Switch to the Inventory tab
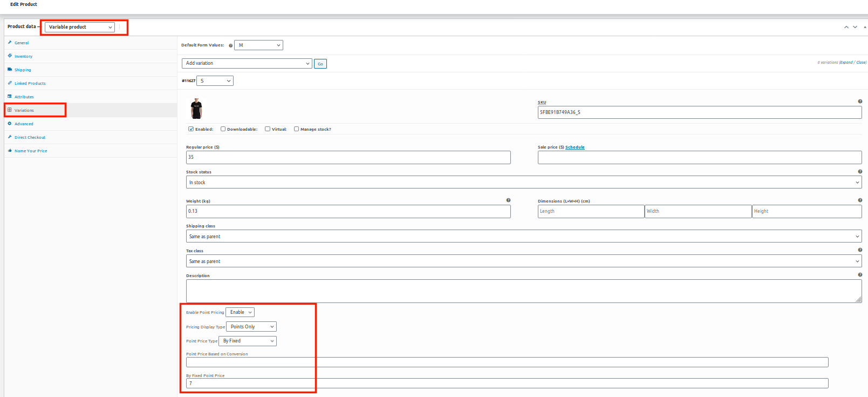 tap(23, 56)
